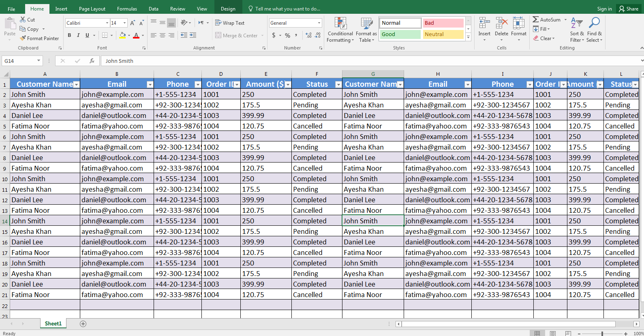
Task: Click the Format Painter brush icon
Action: 23,38
